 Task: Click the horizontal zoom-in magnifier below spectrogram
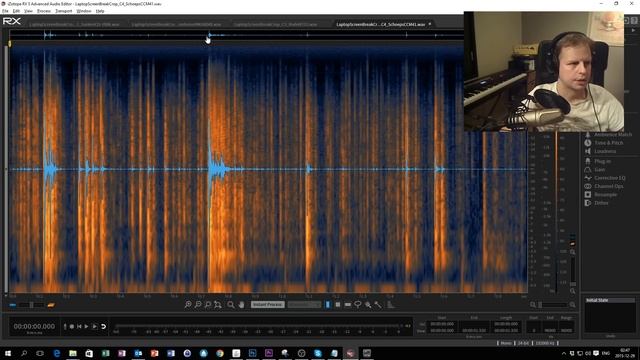coord(572,304)
